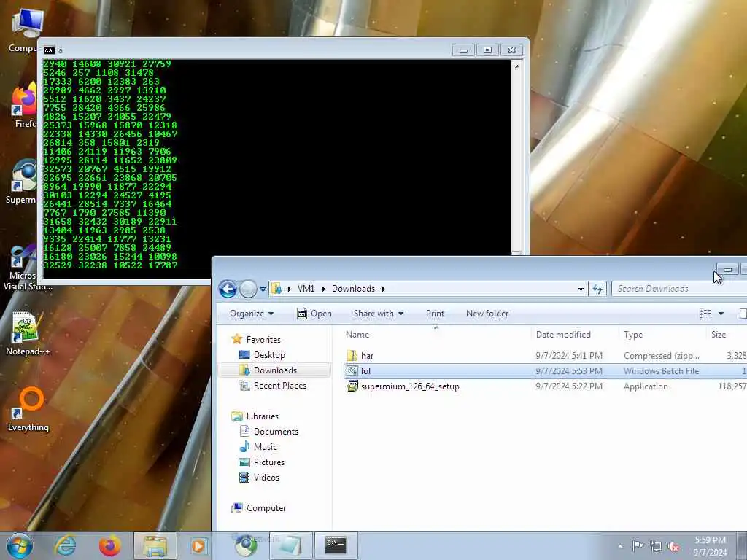Click the Windows Start button
This screenshot has width=747, height=560.
[20, 545]
